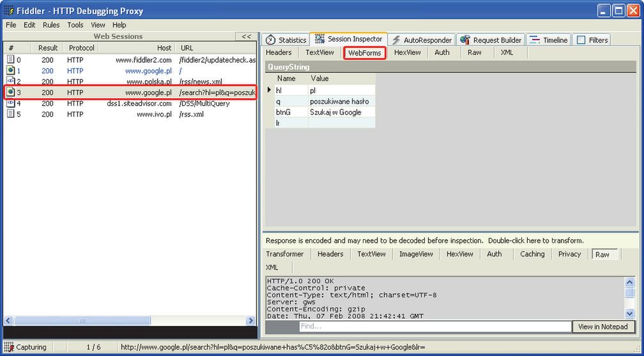The image size is (644, 356).
Task: Select the request HexView tab
Action: click(408, 52)
